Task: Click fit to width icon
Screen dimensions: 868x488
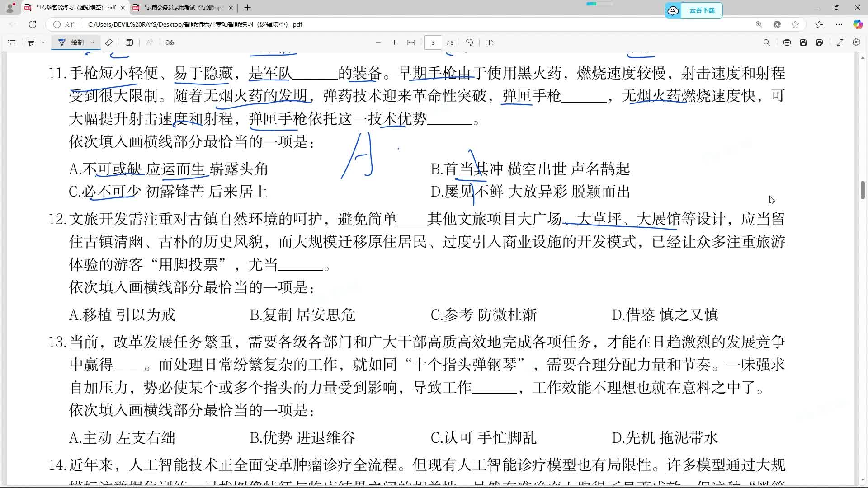Action: click(411, 42)
